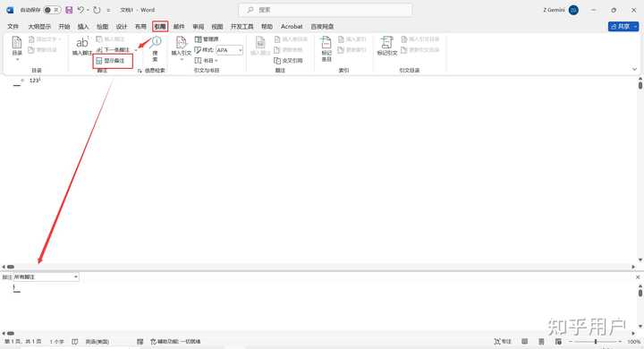
Task: Click the document vertical scrollbar thumb
Action: click(x=640, y=85)
